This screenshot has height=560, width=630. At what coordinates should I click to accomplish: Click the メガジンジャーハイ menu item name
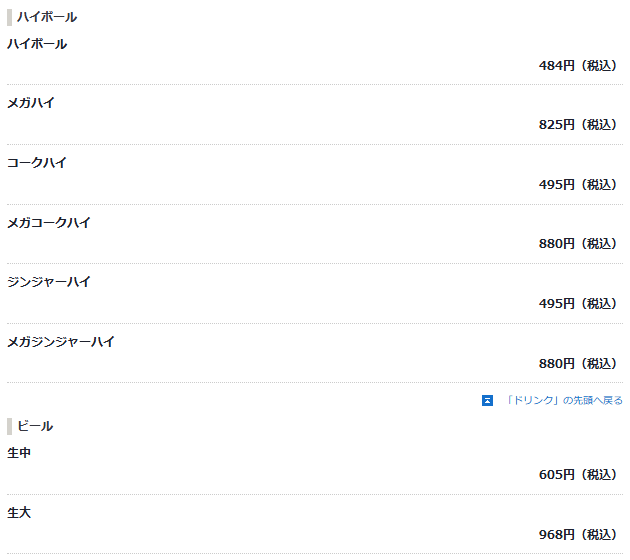coord(61,342)
